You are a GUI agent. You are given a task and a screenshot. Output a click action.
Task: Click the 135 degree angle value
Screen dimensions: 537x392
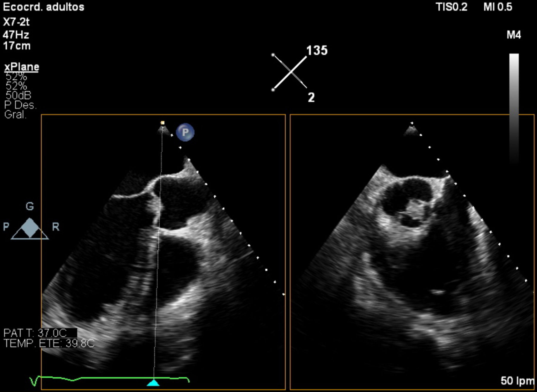click(x=317, y=51)
